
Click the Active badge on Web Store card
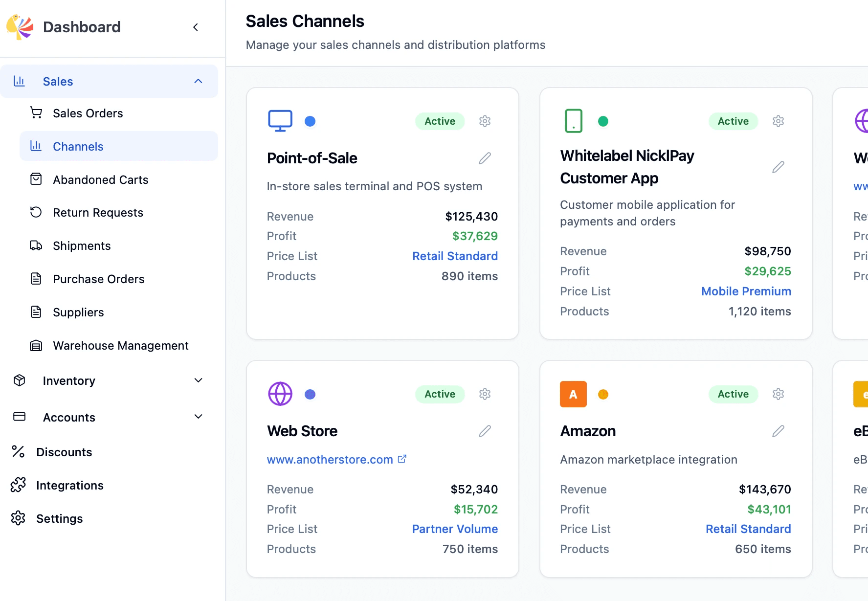pos(440,394)
